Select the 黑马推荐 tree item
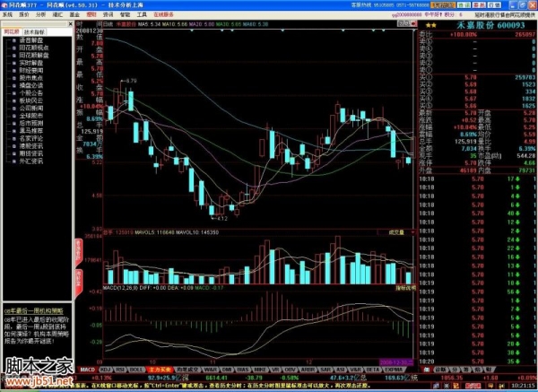Screen dimensions: 538x392 [30, 131]
